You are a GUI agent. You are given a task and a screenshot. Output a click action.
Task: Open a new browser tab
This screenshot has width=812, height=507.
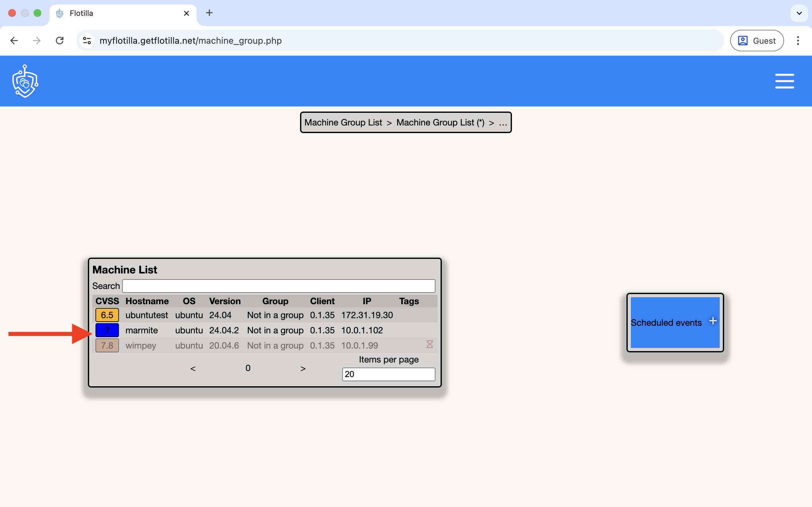click(x=209, y=13)
